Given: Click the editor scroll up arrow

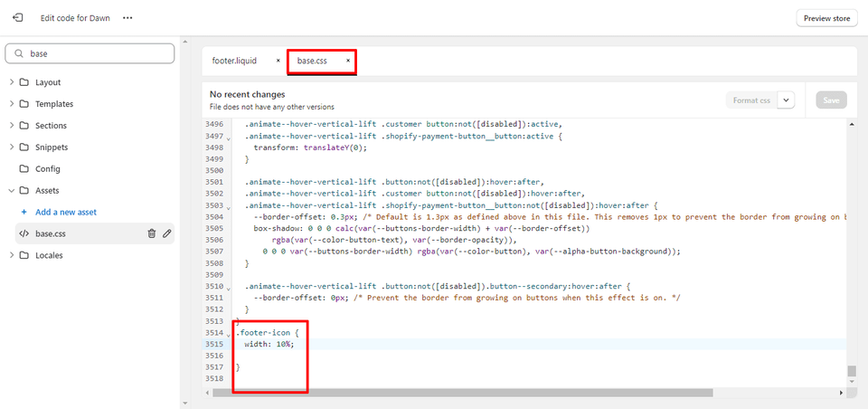Looking at the screenshot, I should [852, 125].
